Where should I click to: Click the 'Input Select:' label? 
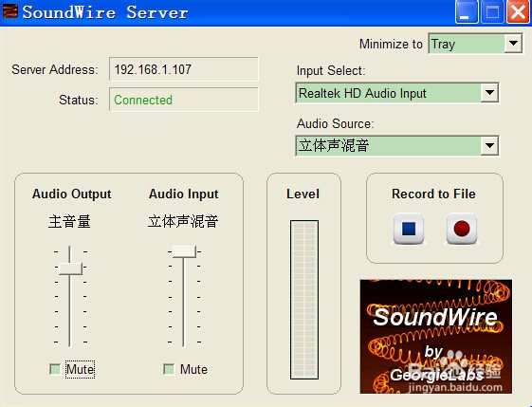click(x=331, y=70)
